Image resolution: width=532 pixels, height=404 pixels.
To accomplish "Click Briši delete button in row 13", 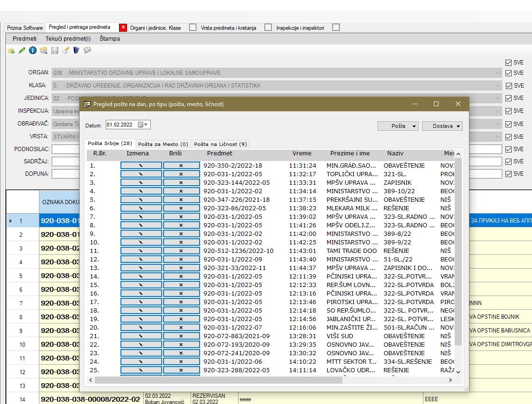I will 181,268.
